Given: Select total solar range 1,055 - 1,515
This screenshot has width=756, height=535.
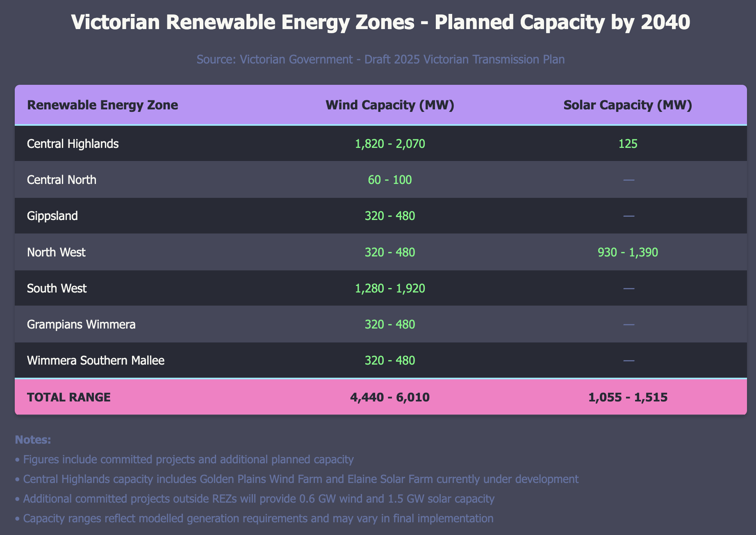Looking at the screenshot, I should (x=628, y=397).
